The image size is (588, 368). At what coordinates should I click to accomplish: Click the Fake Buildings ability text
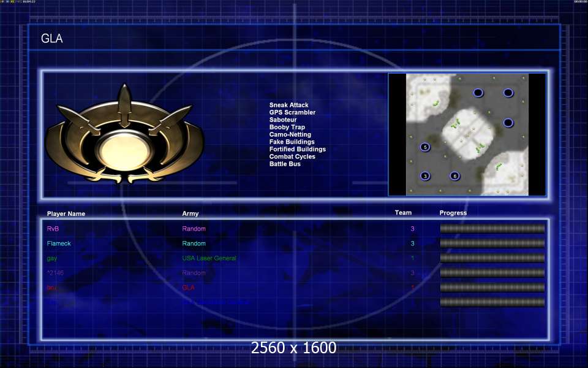coord(292,142)
